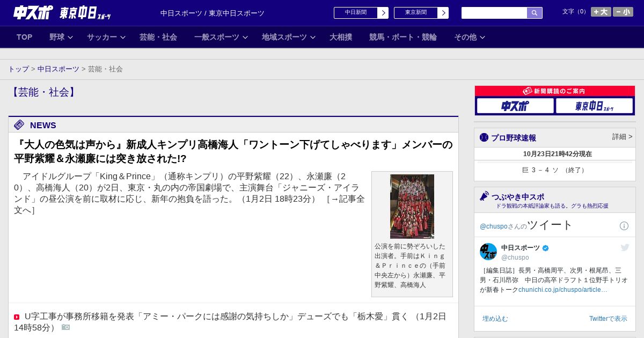Viewport: 644px width, 338px height.
Task: Open the chunichi.co.jp/chuspo/article tweet link
Action: 563,290
